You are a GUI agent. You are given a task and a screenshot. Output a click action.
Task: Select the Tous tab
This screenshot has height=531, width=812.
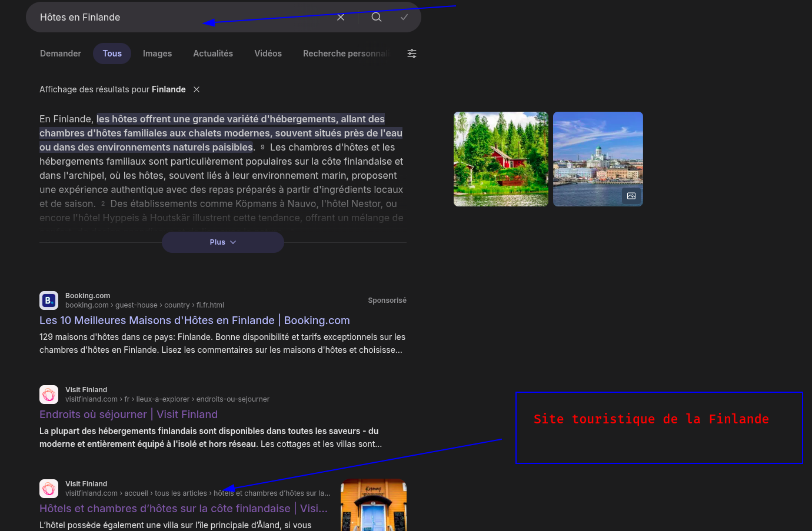[x=112, y=54]
